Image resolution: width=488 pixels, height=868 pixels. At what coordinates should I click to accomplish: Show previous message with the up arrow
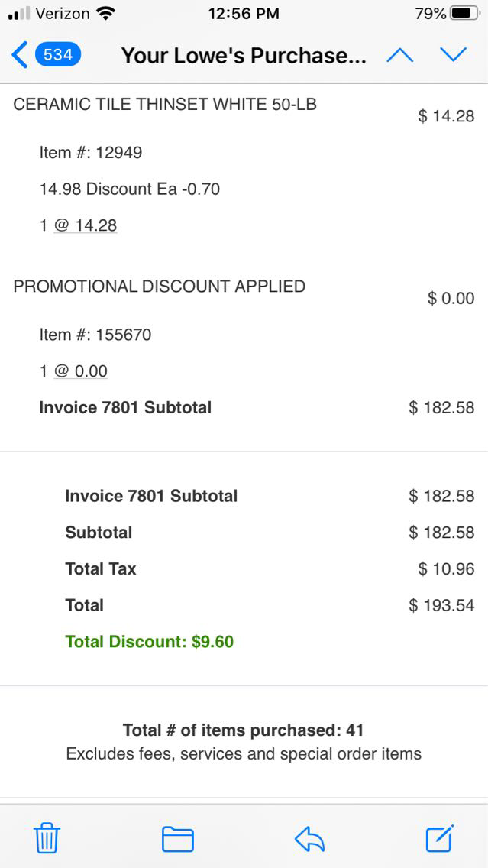(400, 55)
